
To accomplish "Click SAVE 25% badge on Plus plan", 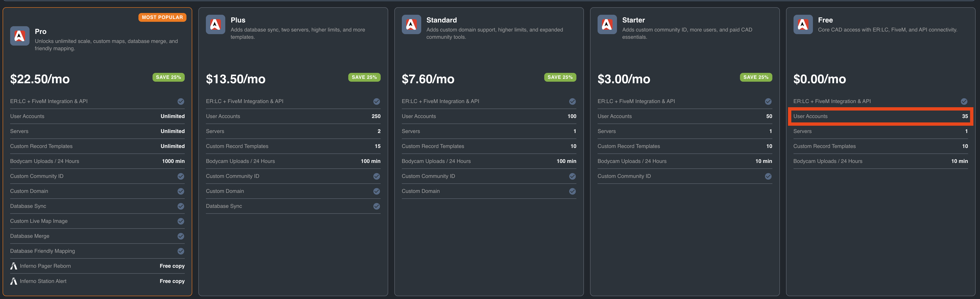I will point(364,77).
